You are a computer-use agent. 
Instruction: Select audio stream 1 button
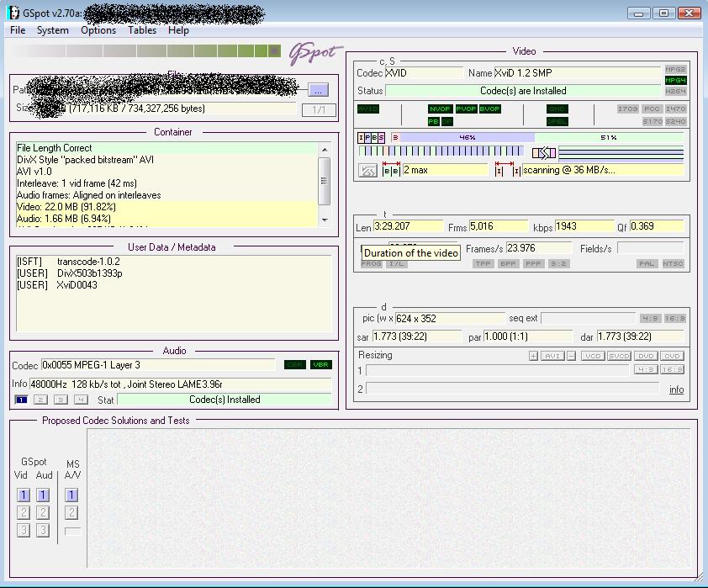pos(21,400)
